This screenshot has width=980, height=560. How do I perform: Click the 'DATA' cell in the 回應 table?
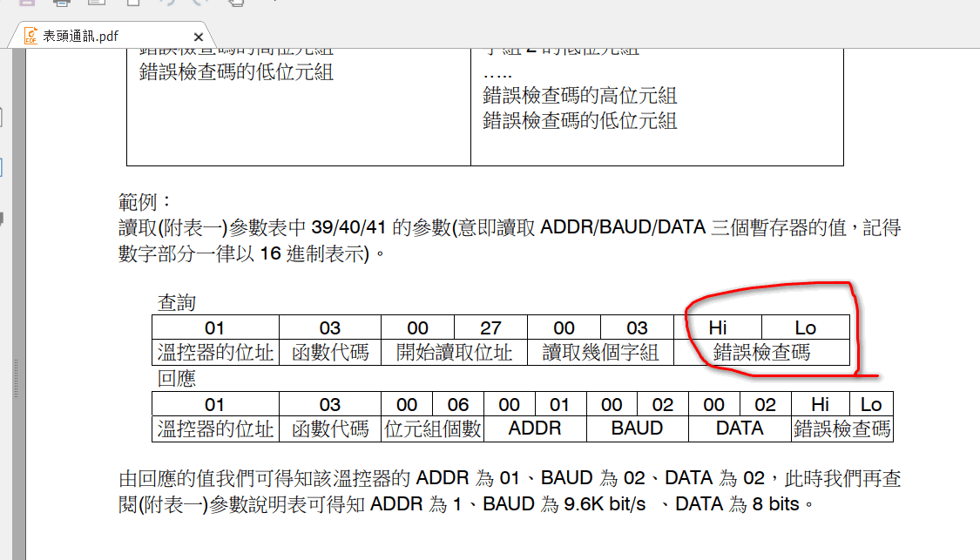pos(739,428)
